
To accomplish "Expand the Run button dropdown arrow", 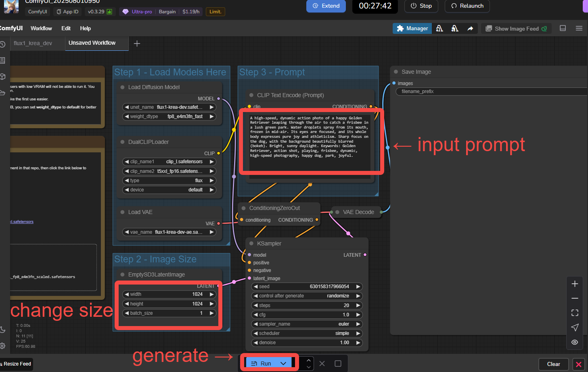I will [x=283, y=364].
